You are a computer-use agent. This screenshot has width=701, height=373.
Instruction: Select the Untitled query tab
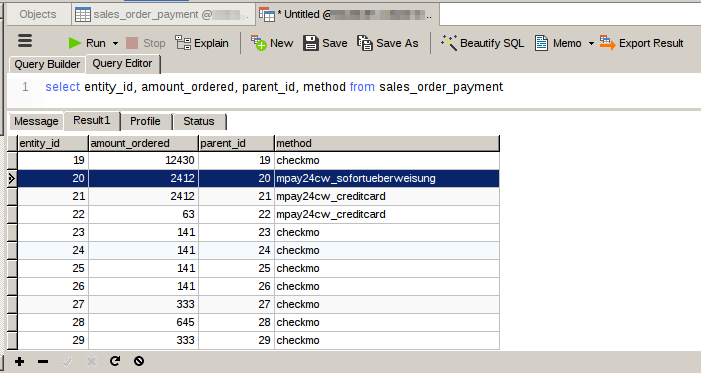[347, 14]
